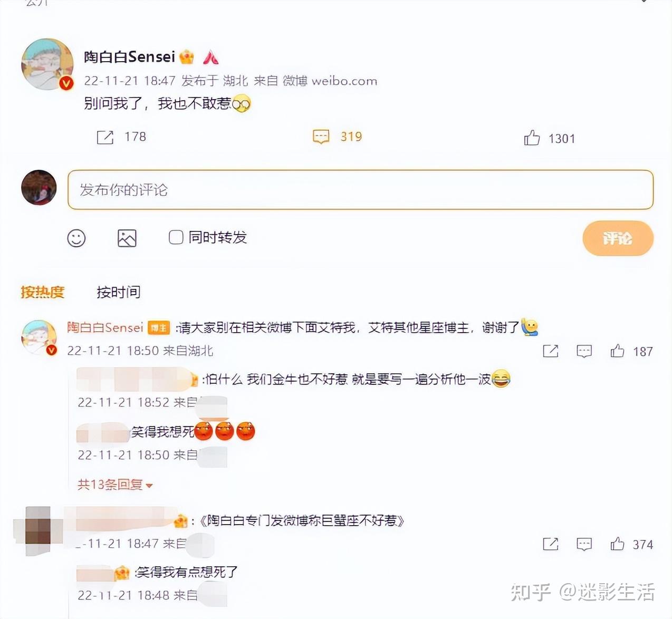Expand the 共13条回复 replies

click(114, 485)
